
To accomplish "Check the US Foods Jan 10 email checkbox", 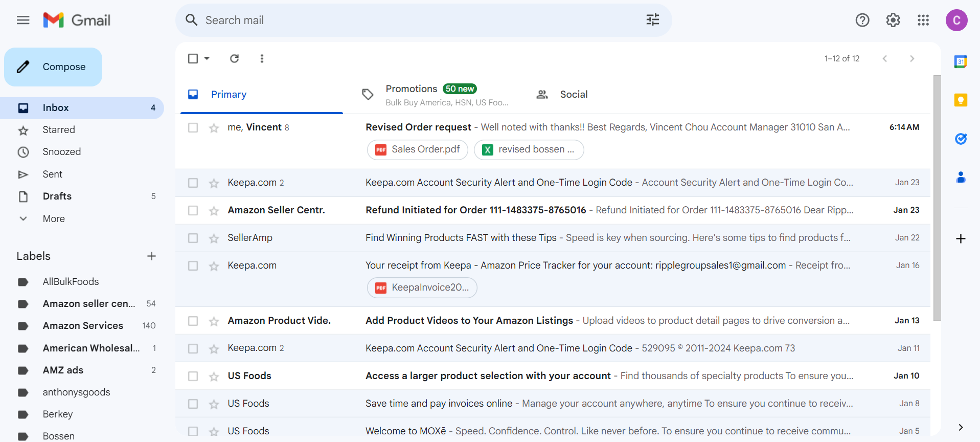I will pos(193,376).
